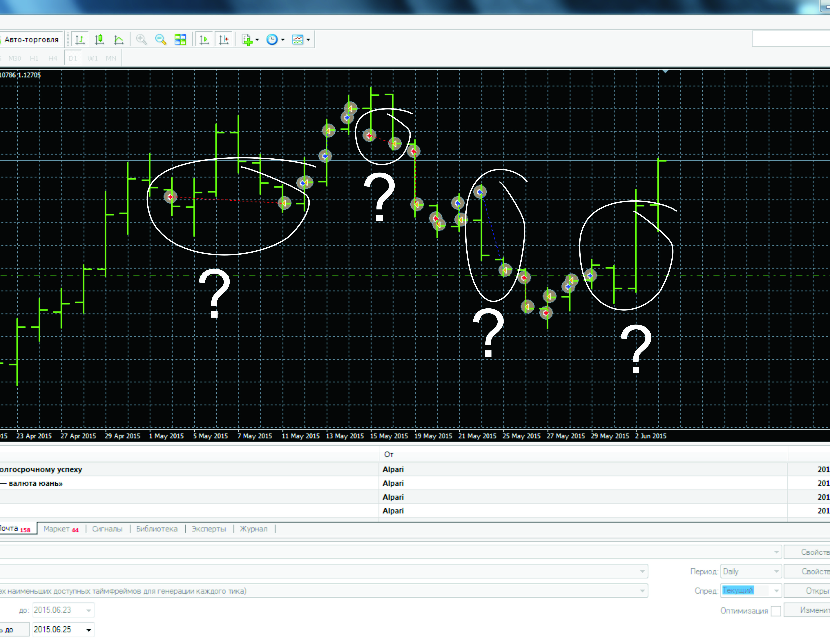
Task: Tile chart windows using grid icon
Action: (x=180, y=40)
